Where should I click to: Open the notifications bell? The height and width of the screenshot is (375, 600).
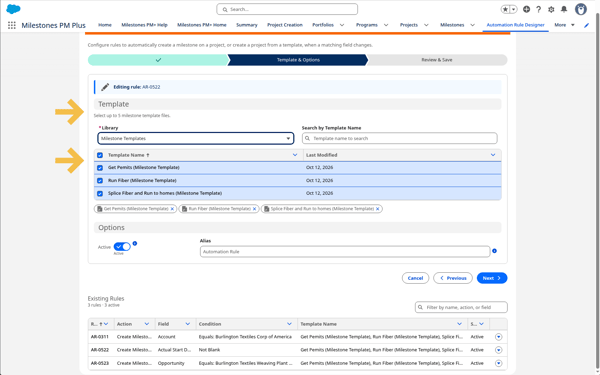click(x=564, y=9)
